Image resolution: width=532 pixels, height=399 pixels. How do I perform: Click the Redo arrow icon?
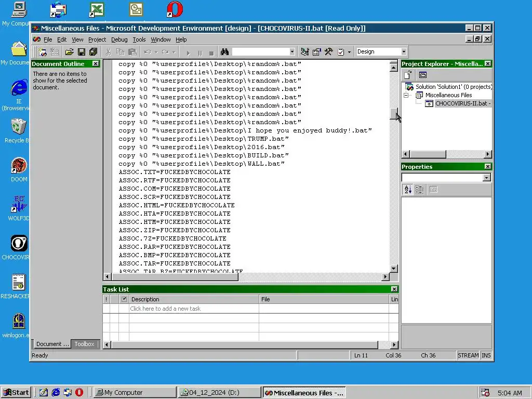[165, 52]
